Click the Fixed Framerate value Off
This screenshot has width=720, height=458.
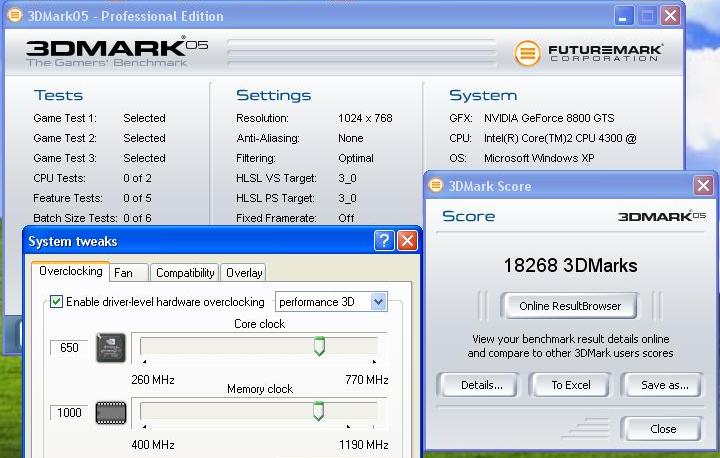(x=346, y=218)
